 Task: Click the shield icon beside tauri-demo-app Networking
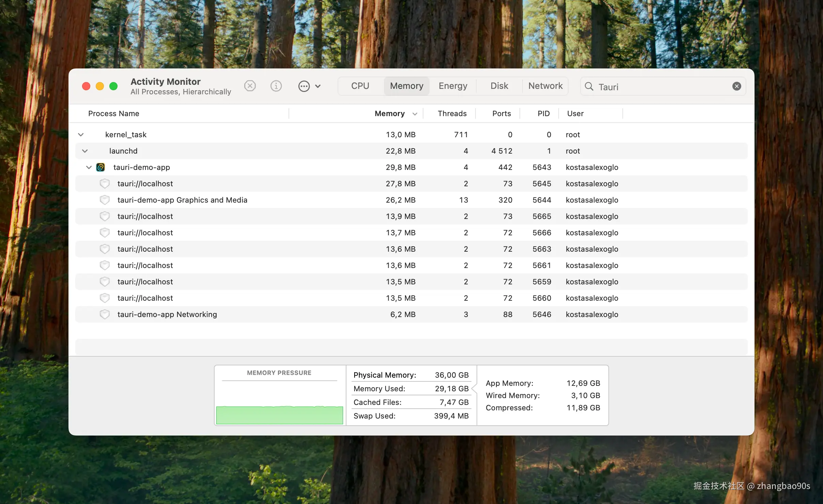(x=105, y=314)
